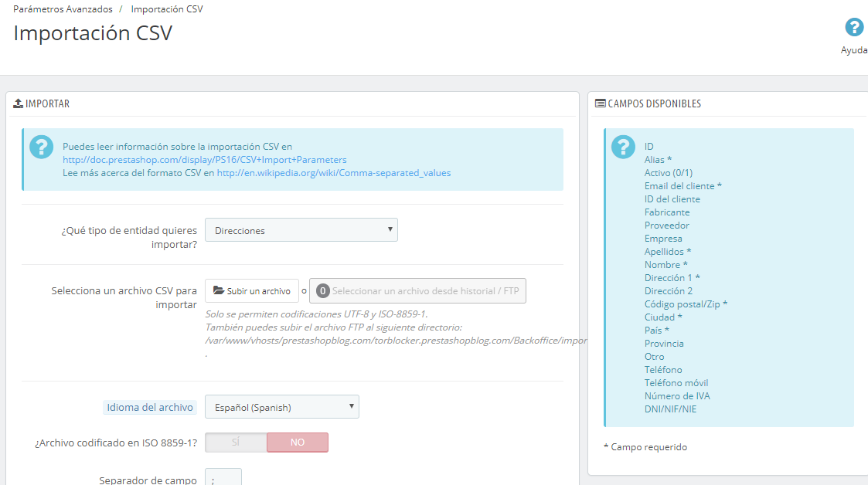
Task: Click the Teléfono field entry
Action: coord(663,370)
